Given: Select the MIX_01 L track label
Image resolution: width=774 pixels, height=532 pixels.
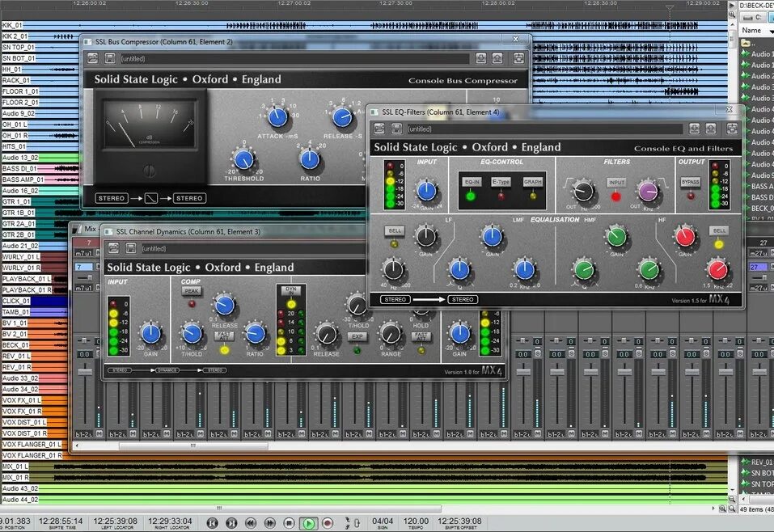Looking at the screenshot, I should coord(15,467).
